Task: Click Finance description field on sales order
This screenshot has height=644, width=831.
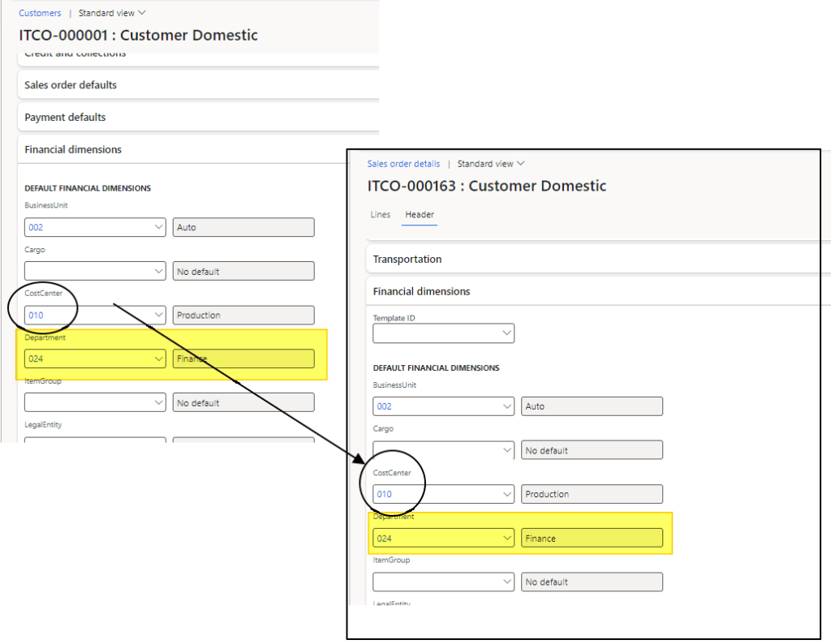Action: (592, 538)
